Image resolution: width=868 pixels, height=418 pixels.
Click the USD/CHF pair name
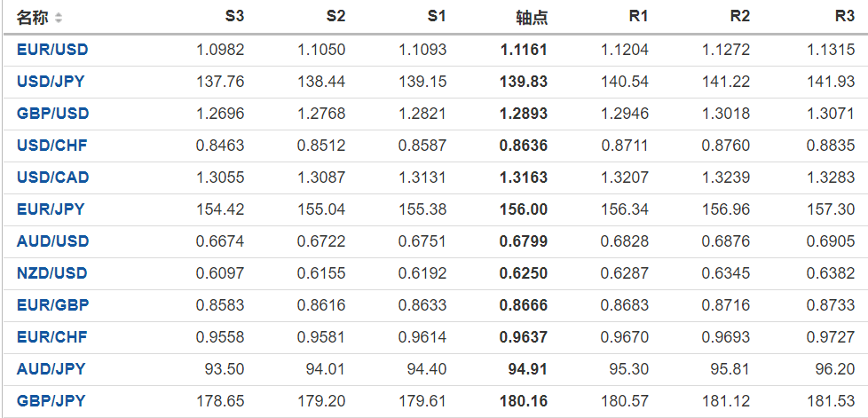[51, 146]
